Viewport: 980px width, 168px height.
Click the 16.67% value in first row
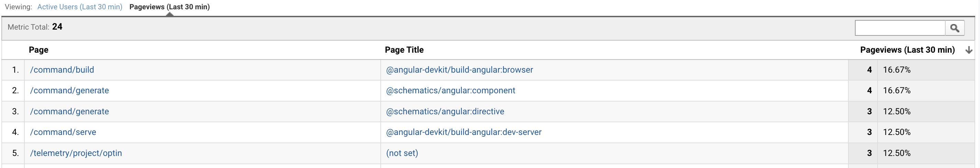(x=897, y=70)
